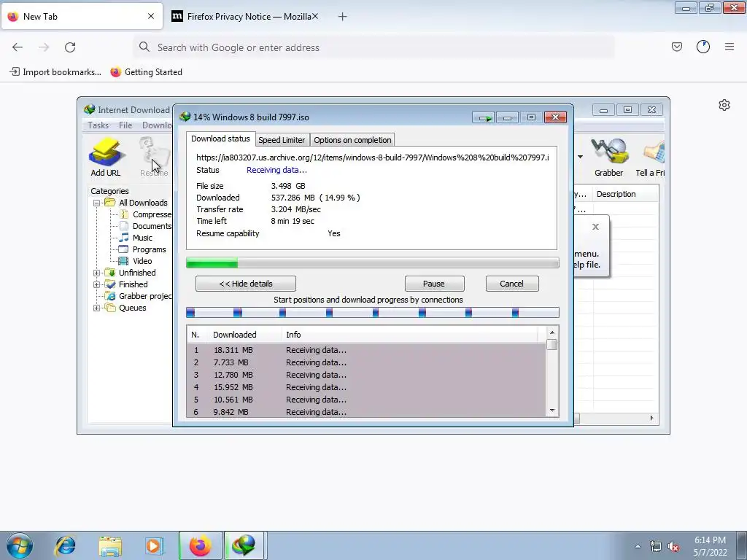Click the Tell a Friend toolbar icon
This screenshot has width=747, height=560.
(650, 157)
